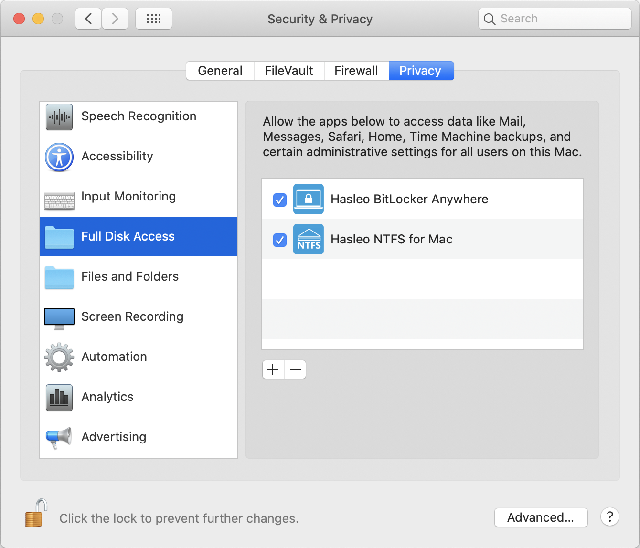Select Analytics in the privacy list
This screenshot has width=640, height=548.
[x=138, y=397]
